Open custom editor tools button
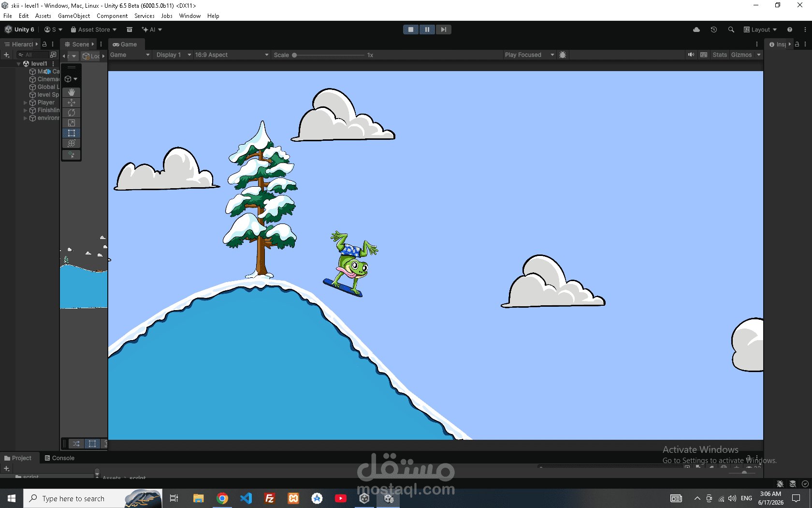 tap(72, 155)
